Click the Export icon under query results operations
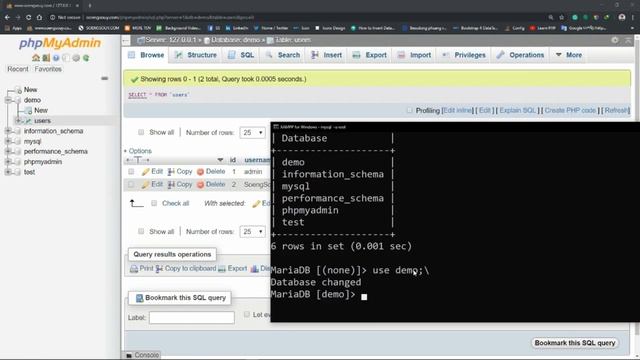Image resolution: width=640 pixels, height=360 pixels. [222, 269]
